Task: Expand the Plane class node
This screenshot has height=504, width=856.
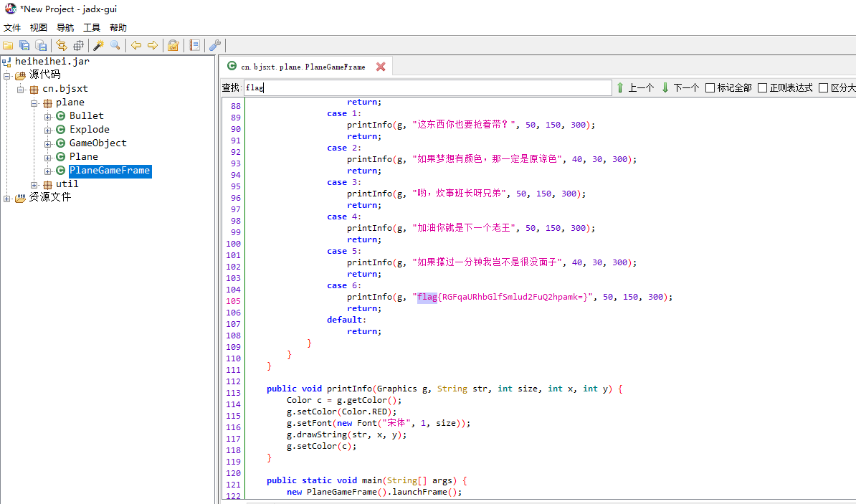Action: click(x=47, y=157)
